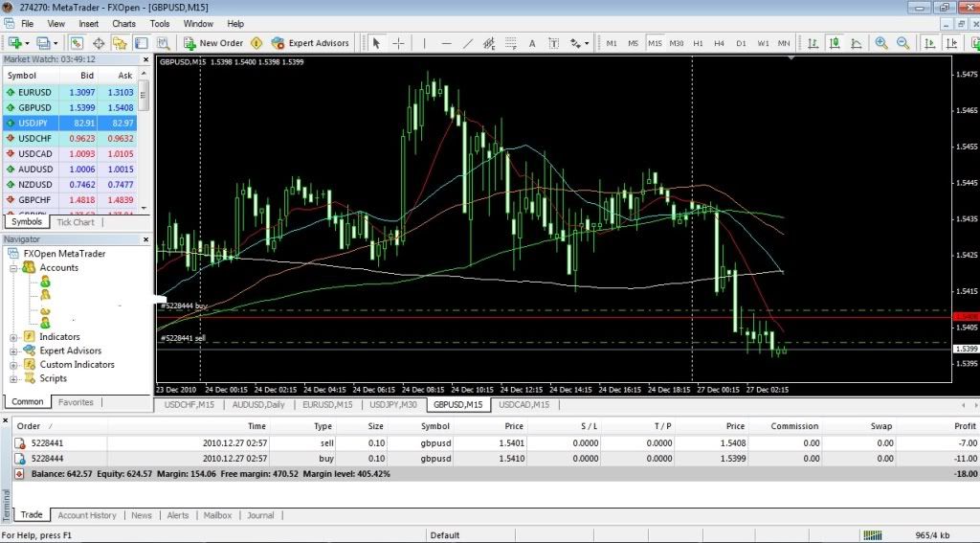Image resolution: width=980 pixels, height=543 pixels.
Task: Toggle the Market Watch panel icon
Action: pos(77,43)
